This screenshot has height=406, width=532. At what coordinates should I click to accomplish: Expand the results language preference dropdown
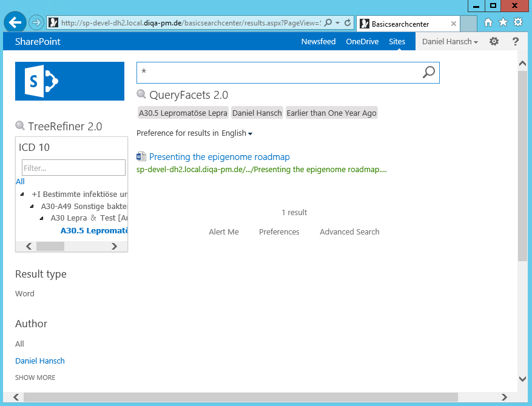pos(250,133)
